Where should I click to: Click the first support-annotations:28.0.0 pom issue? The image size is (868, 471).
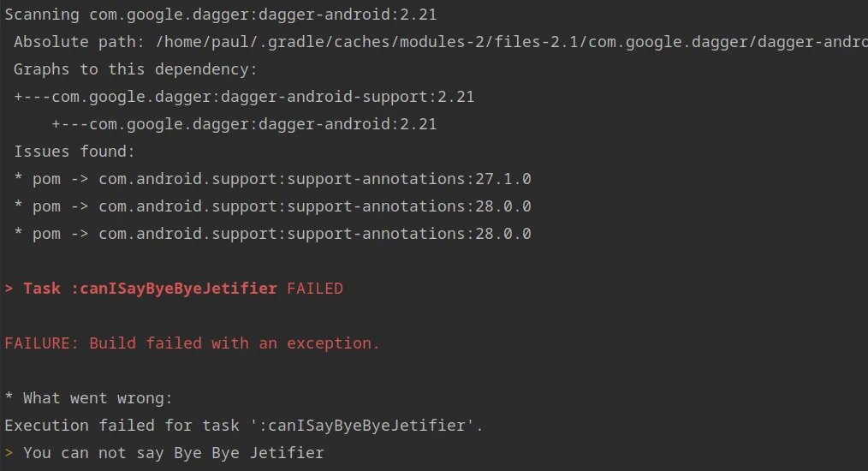(x=314, y=206)
